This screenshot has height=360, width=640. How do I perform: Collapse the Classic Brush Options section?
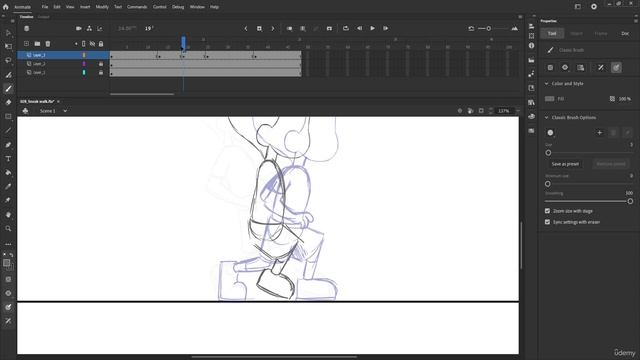click(x=547, y=118)
